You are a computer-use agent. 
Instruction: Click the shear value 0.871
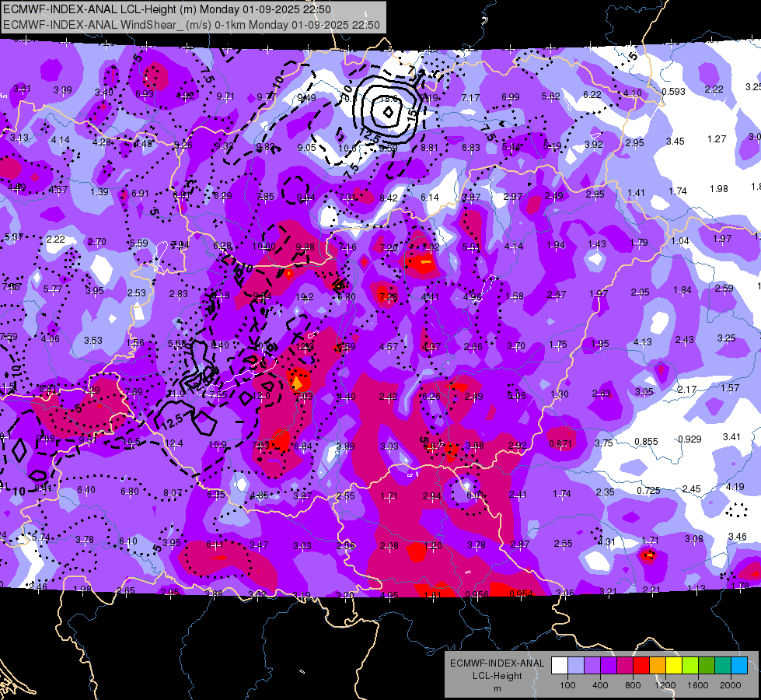click(560, 443)
